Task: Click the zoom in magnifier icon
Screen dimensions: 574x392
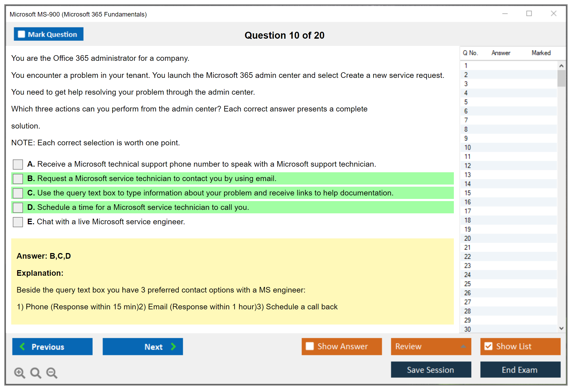Action: (19, 373)
